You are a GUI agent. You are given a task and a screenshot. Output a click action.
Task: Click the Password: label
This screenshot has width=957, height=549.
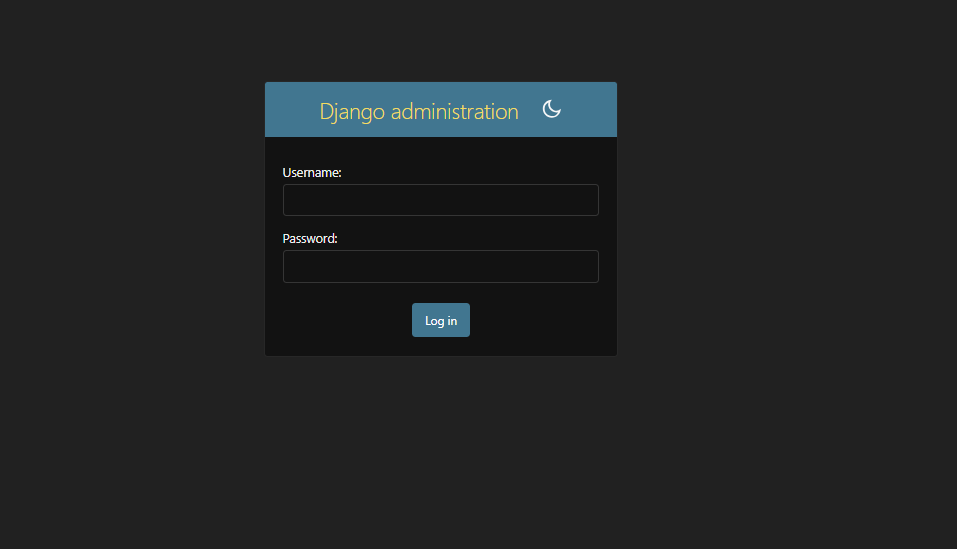pyautogui.click(x=310, y=239)
